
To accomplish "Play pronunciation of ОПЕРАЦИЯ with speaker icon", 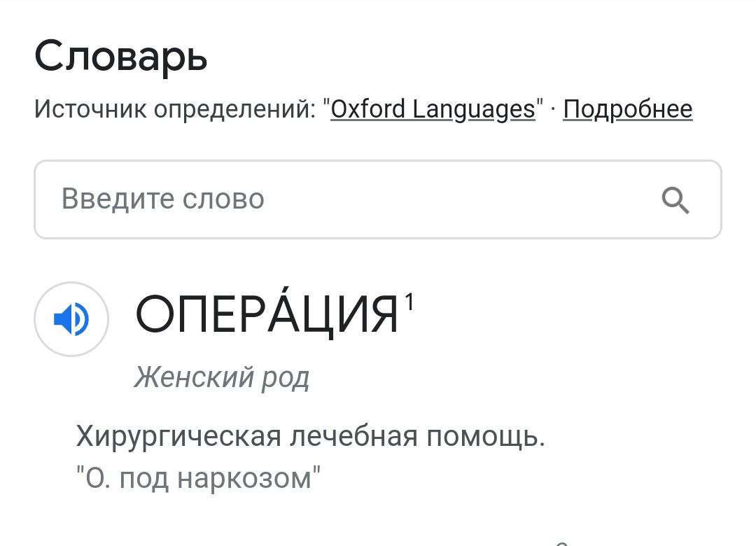I will [x=71, y=319].
